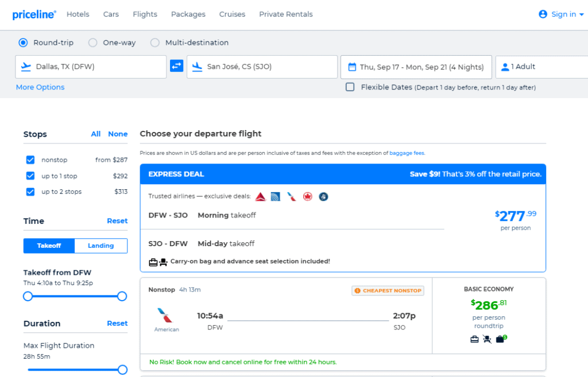This screenshot has height=377, width=588.
Task: Select the Delta airline logo
Action: pos(260,196)
